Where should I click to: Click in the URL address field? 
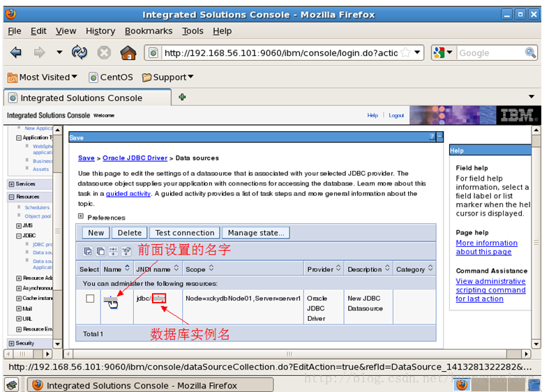point(280,53)
